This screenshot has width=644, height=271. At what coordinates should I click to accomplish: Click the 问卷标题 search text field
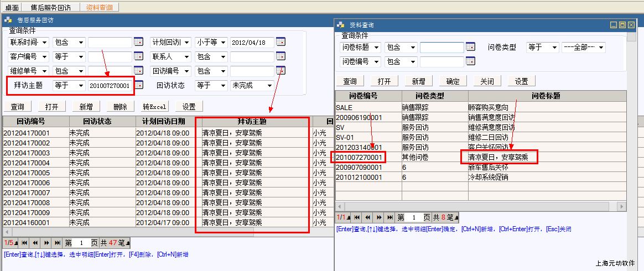click(442, 48)
